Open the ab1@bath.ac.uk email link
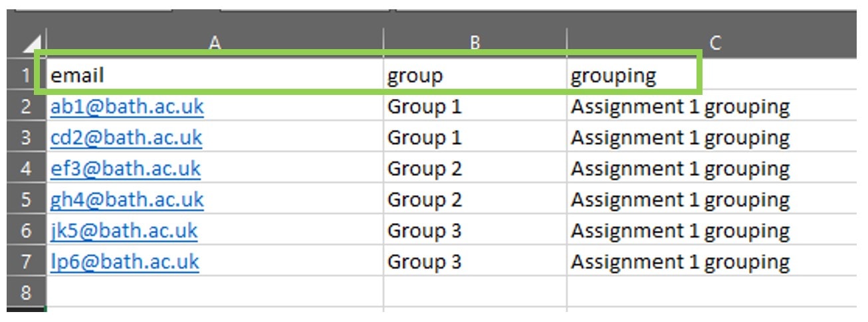The image size is (868, 322). point(127,107)
